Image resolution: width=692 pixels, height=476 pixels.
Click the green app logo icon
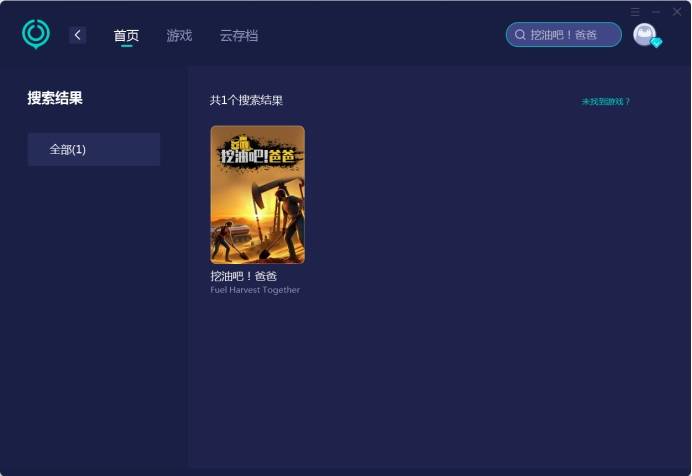click(x=36, y=34)
